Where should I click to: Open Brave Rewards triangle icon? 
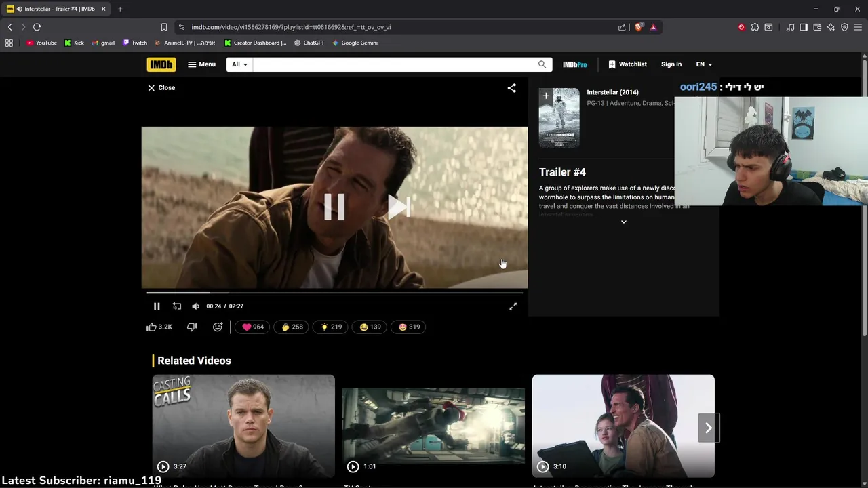653,27
